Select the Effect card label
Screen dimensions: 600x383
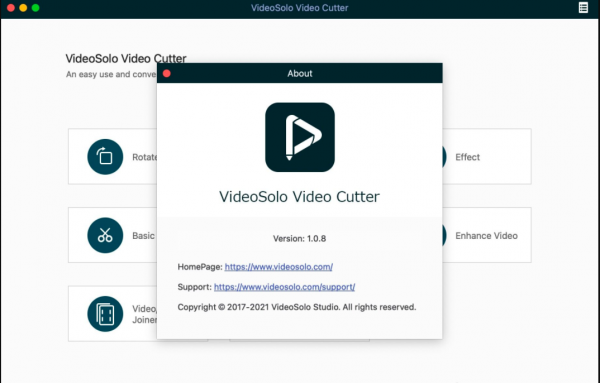click(467, 157)
